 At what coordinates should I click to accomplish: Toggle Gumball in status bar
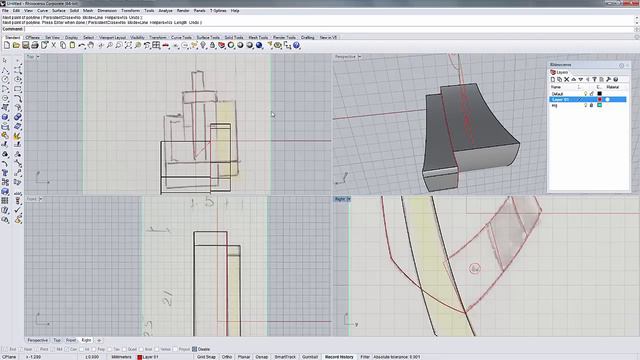310,357
